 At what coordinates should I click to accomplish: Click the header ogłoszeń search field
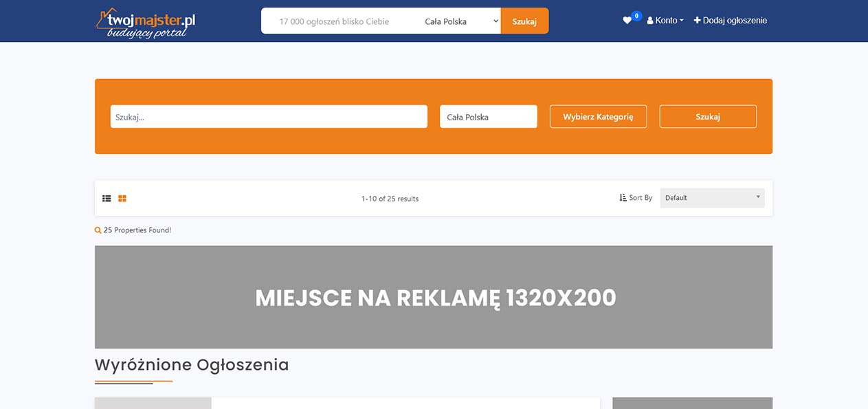[336, 21]
